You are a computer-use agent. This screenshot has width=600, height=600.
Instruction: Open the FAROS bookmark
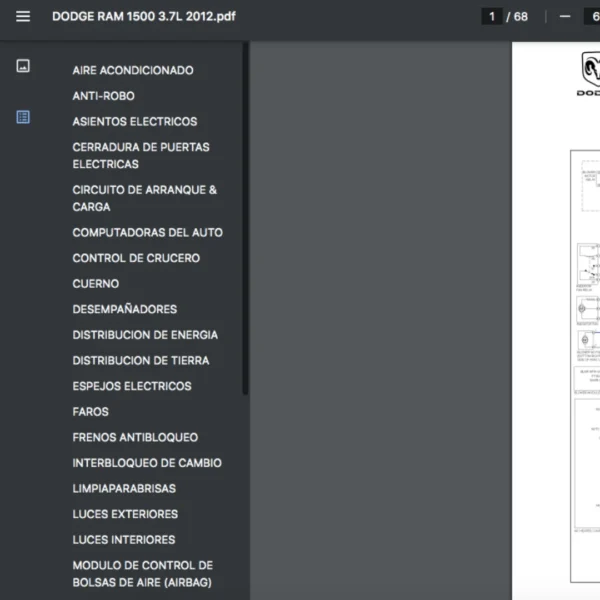(x=91, y=412)
